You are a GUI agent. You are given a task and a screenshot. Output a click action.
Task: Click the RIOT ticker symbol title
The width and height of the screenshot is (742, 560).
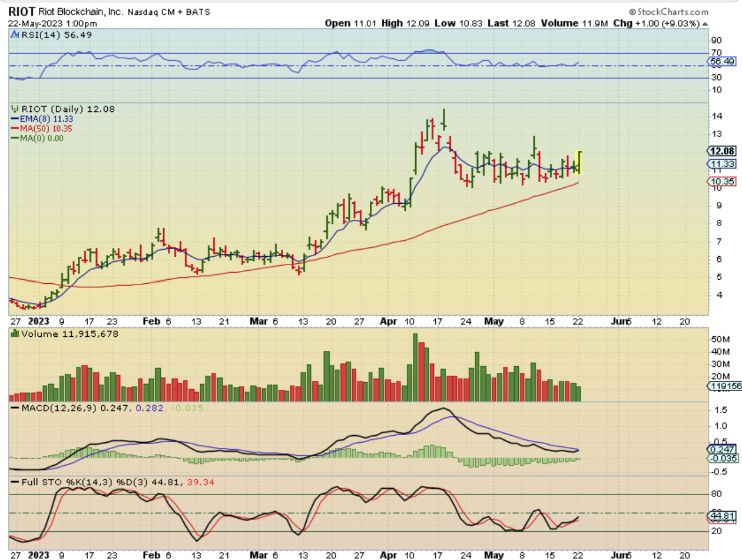point(21,11)
